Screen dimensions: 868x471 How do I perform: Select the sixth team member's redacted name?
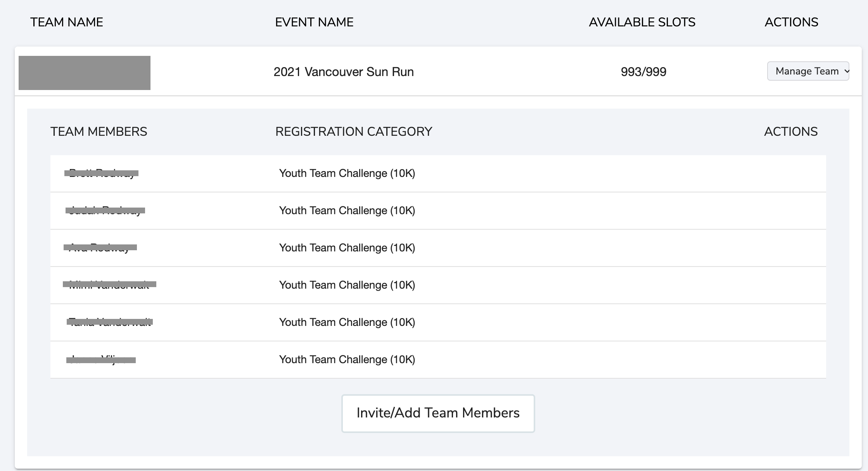(x=101, y=360)
